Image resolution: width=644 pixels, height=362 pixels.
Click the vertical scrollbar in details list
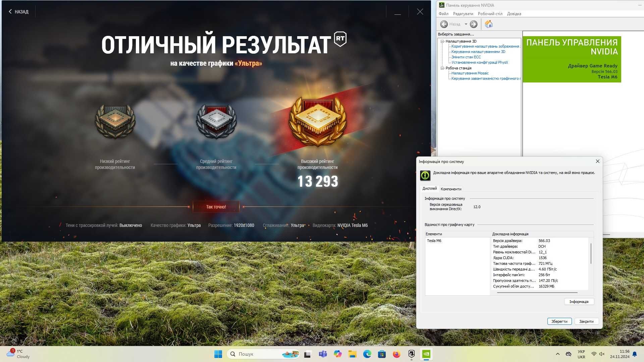591,253
